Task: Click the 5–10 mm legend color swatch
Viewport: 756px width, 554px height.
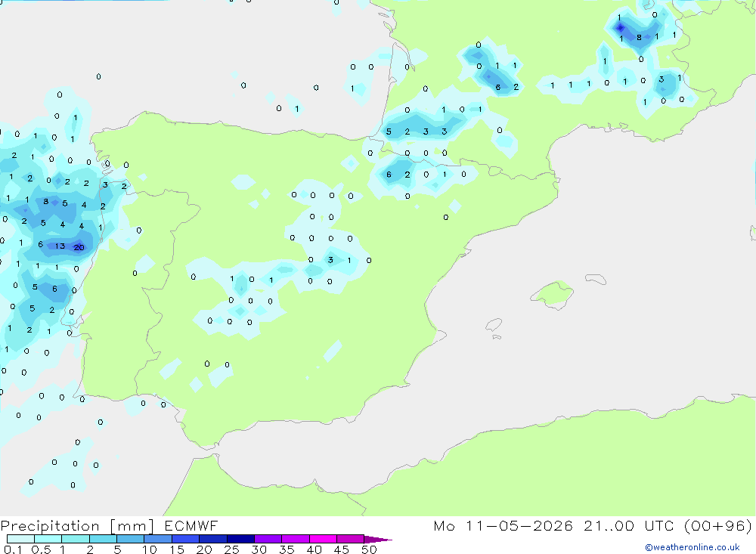Action: [x=131, y=539]
